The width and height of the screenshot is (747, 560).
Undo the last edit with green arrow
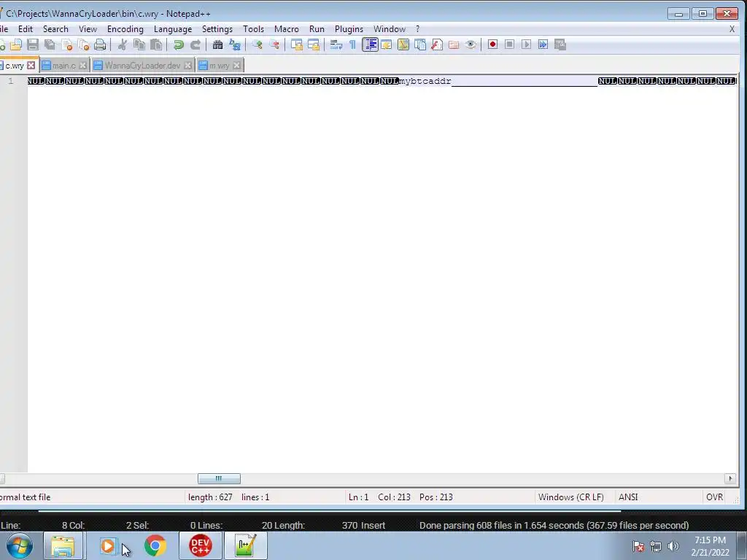[179, 44]
